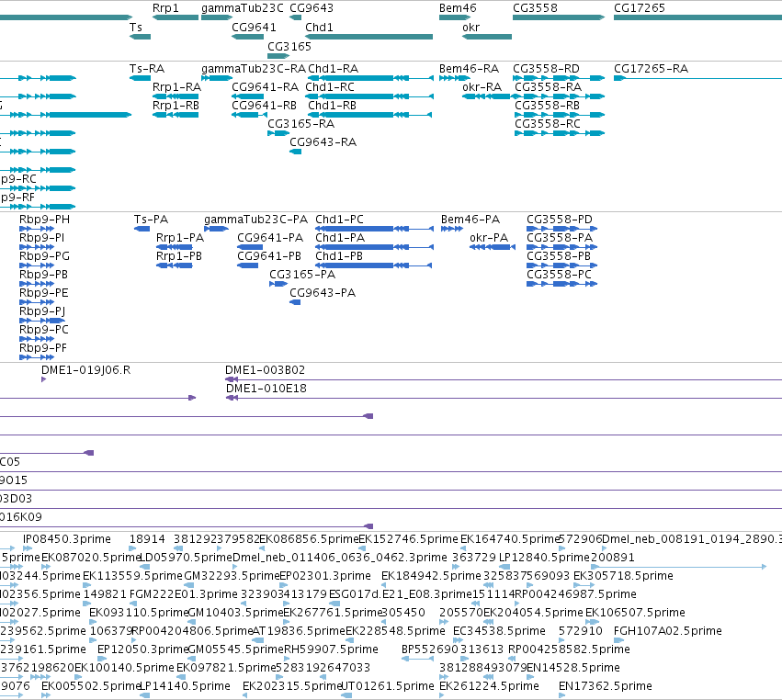This screenshot has width=782, height=700.
Task: Select transcript CG9641-RA
Action: click(x=248, y=96)
